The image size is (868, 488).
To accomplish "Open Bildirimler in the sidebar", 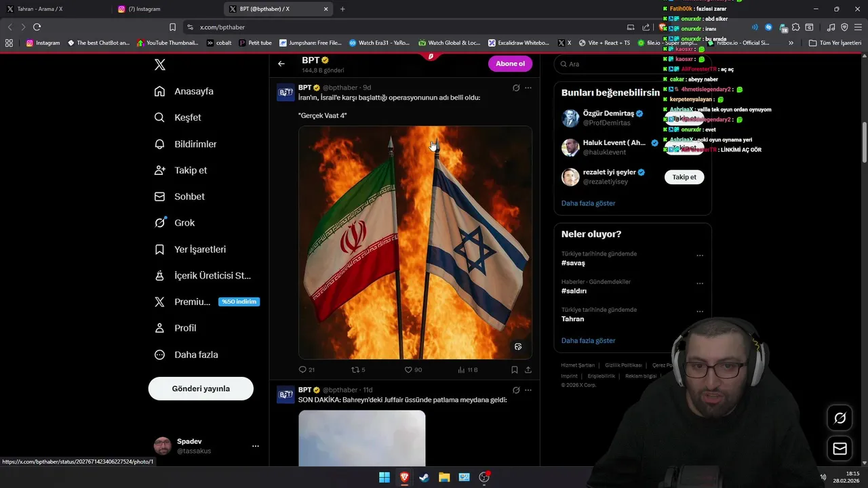I will [x=185, y=144].
